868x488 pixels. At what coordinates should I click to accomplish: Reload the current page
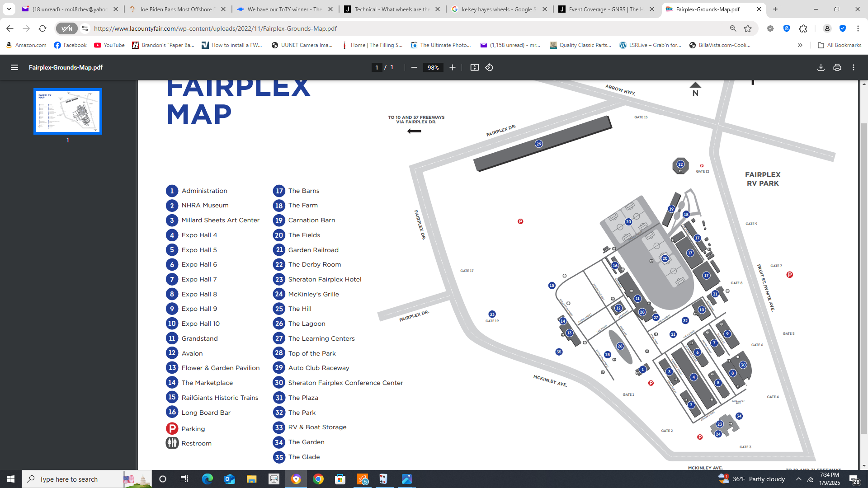click(42, 28)
